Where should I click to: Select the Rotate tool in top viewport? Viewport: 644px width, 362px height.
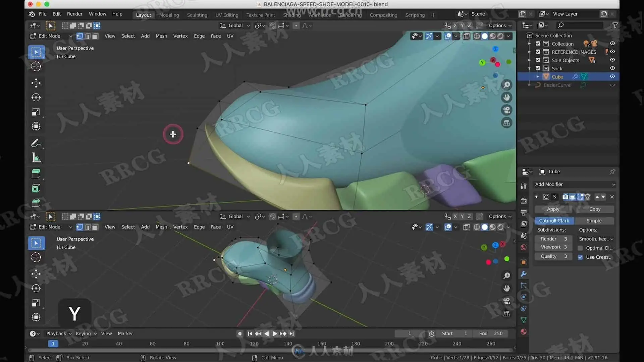coord(36,97)
